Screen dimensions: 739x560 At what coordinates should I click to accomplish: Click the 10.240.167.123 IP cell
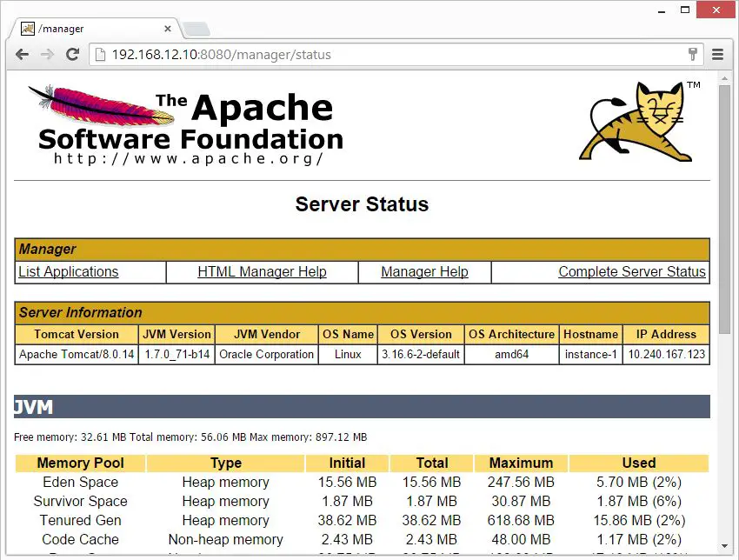[666, 355]
